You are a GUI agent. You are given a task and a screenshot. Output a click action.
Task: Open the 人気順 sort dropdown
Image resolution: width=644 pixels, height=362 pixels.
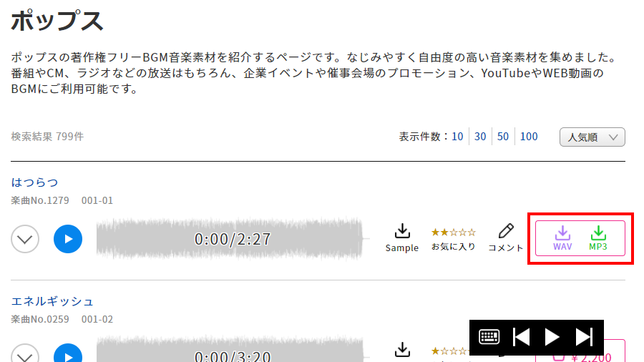[x=592, y=137]
